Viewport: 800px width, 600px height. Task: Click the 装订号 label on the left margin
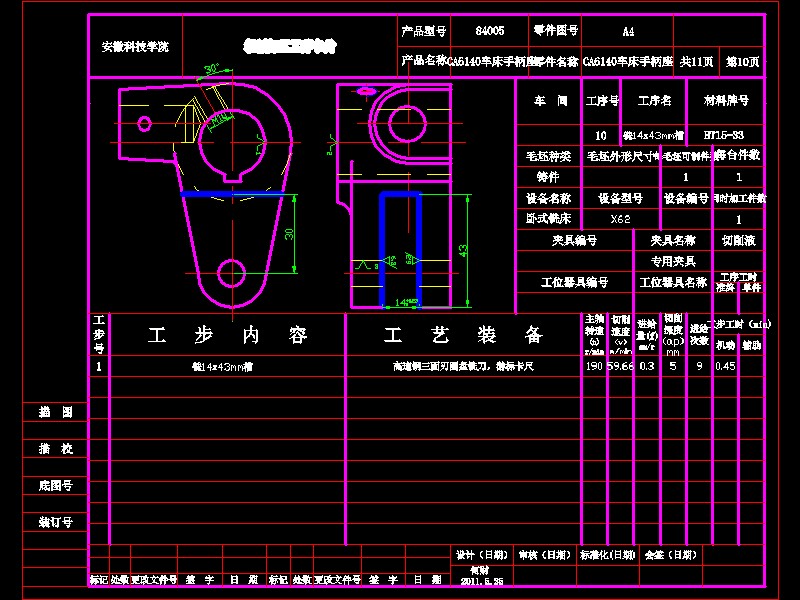tap(56, 522)
